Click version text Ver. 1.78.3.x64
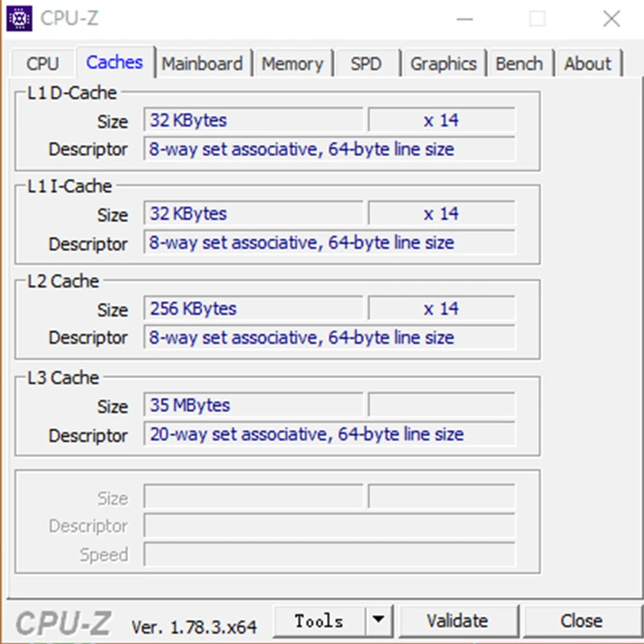This screenshot has height=644, width=644. pos(194,627)
